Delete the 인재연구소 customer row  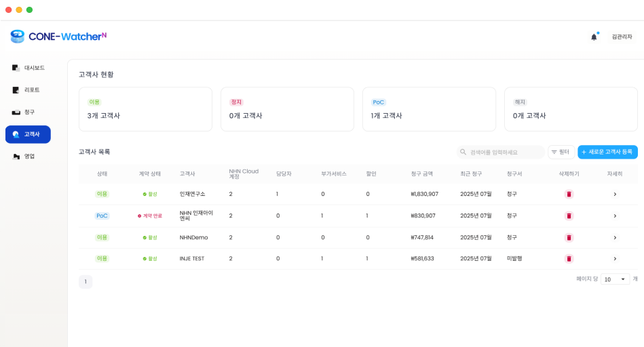[x=569, y=194]
